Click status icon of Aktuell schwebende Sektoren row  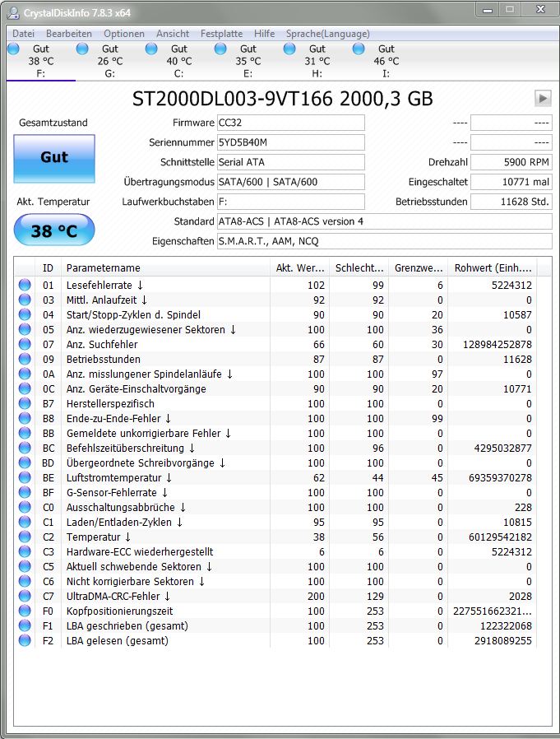point(25,566)
